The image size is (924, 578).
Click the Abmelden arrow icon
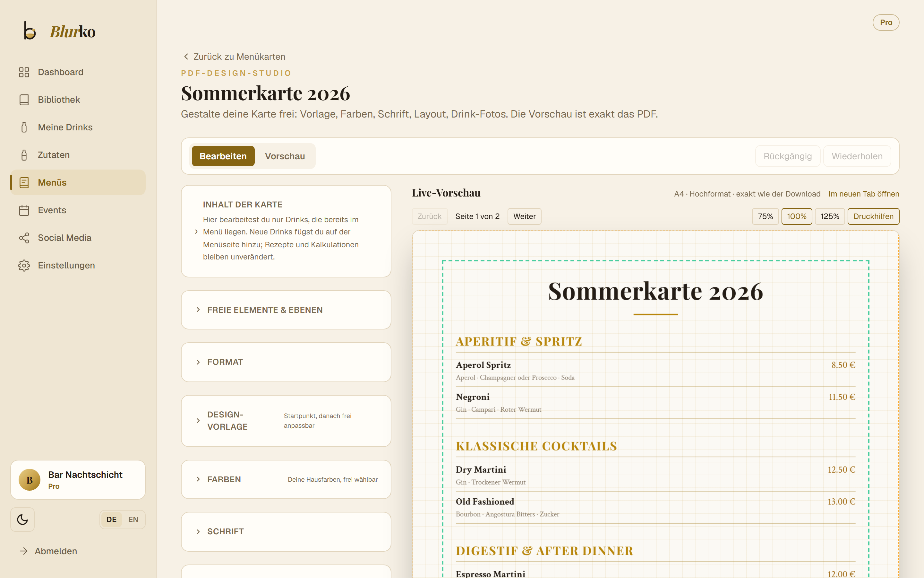tap(24, 551)
